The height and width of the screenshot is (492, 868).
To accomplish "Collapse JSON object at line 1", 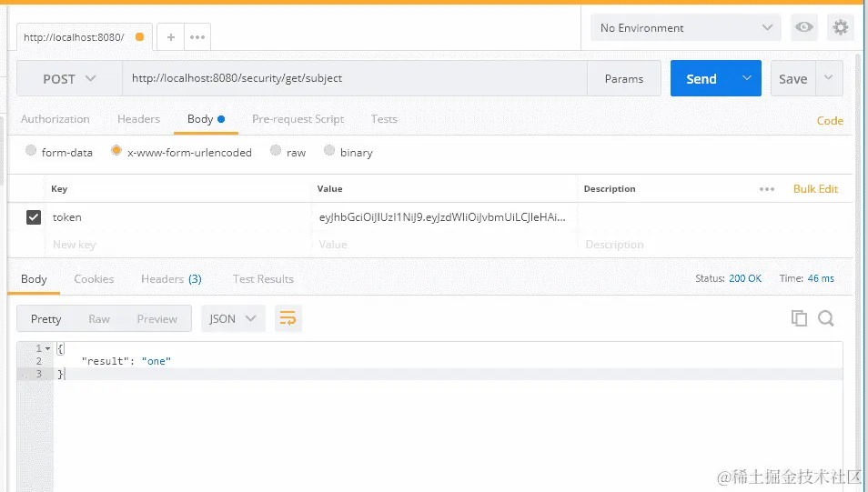I will point(47,348).
